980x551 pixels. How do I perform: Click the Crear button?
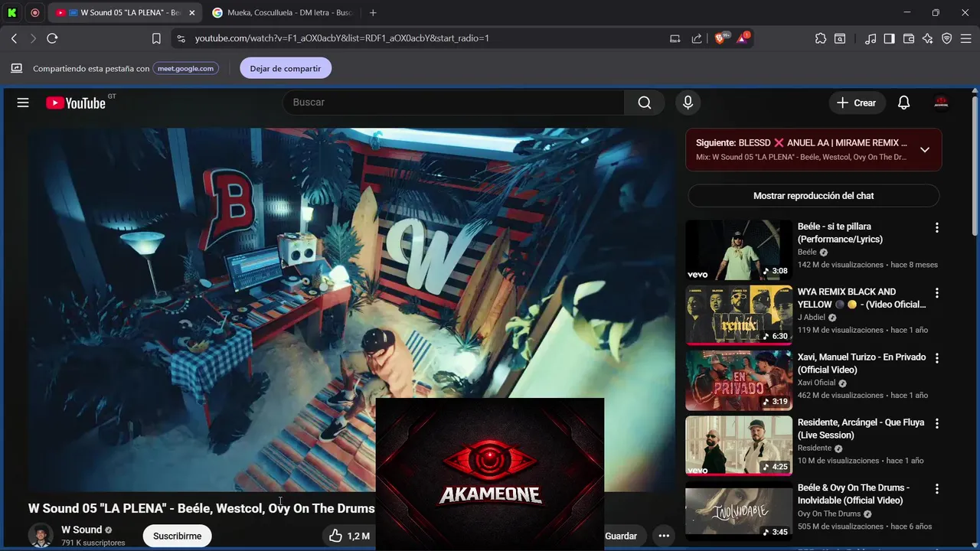pyautogui.click(x=857, y=103)
